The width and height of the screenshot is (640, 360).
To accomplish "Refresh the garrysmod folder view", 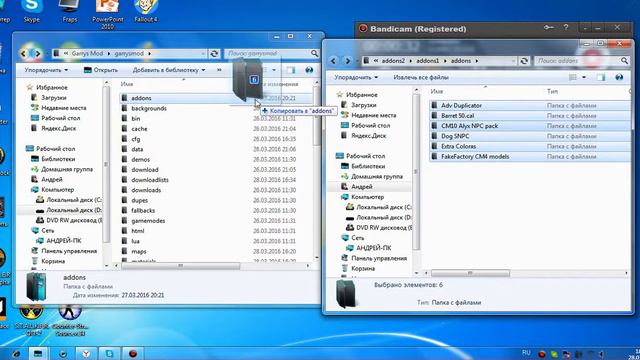I will pos(214,53).
